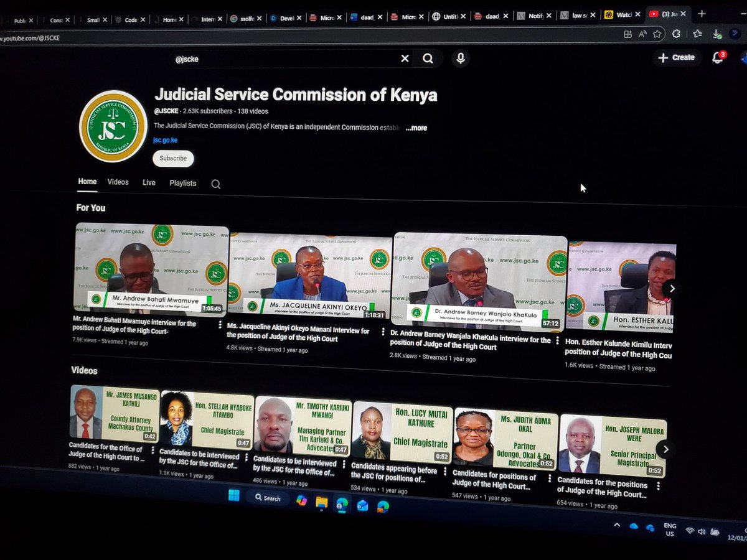Play Andrew Bahati Mwamuye interview thumbnail

coord(151,269)
